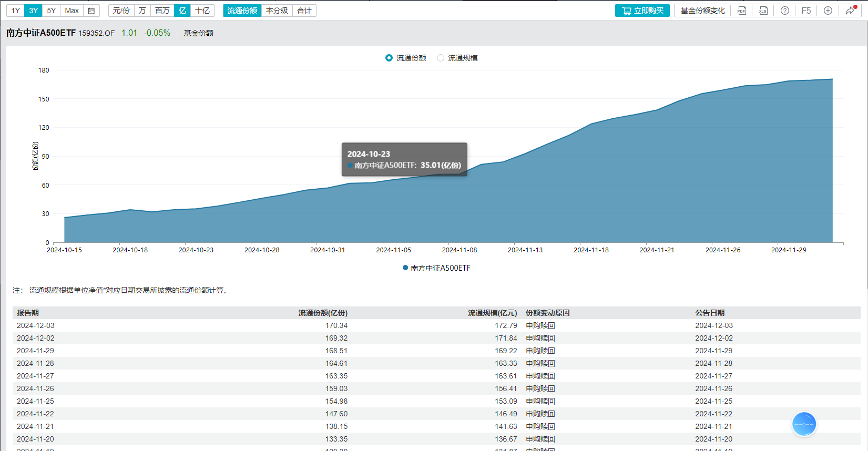Choose the 流通规模 radio option
The height and width of the screenshot is (451, 868).
[x=457, y=58]
